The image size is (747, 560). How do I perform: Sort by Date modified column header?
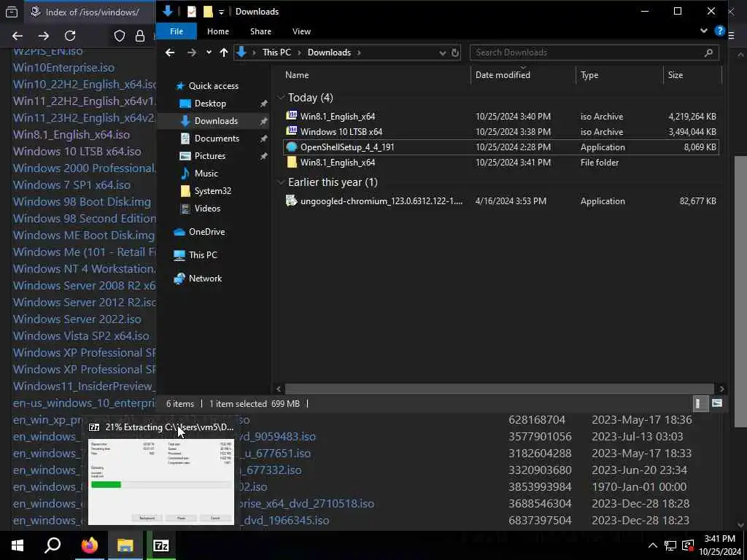pyautogui.click(x=503, y=75)
